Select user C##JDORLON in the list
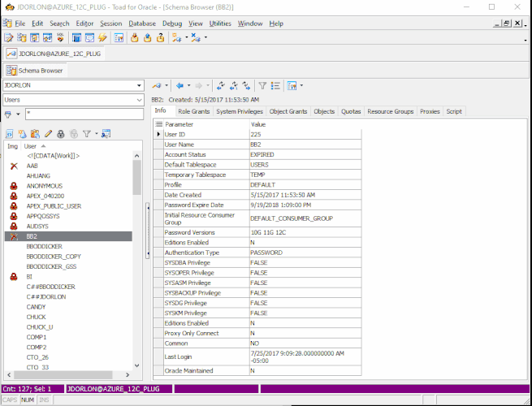 (x=46, y=296)
